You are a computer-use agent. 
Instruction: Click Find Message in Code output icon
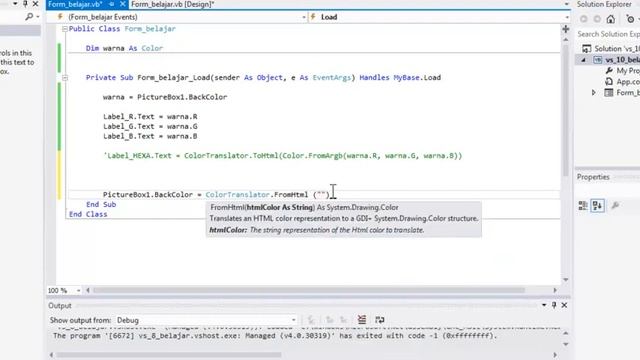click(x=311, y=320)
